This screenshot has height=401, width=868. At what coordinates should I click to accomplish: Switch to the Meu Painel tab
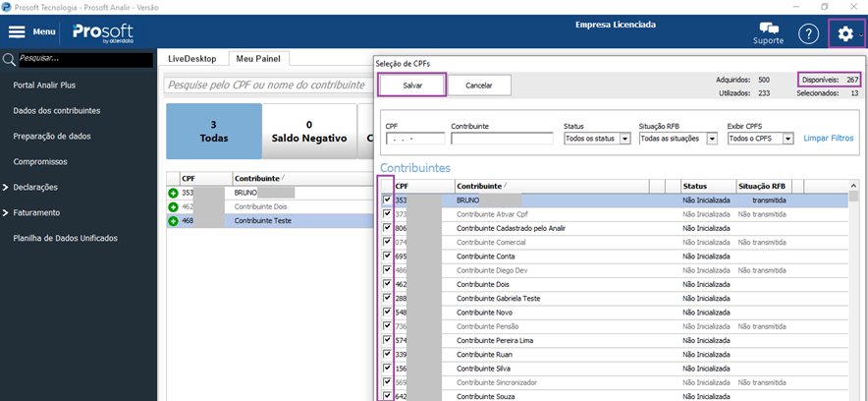258,58
